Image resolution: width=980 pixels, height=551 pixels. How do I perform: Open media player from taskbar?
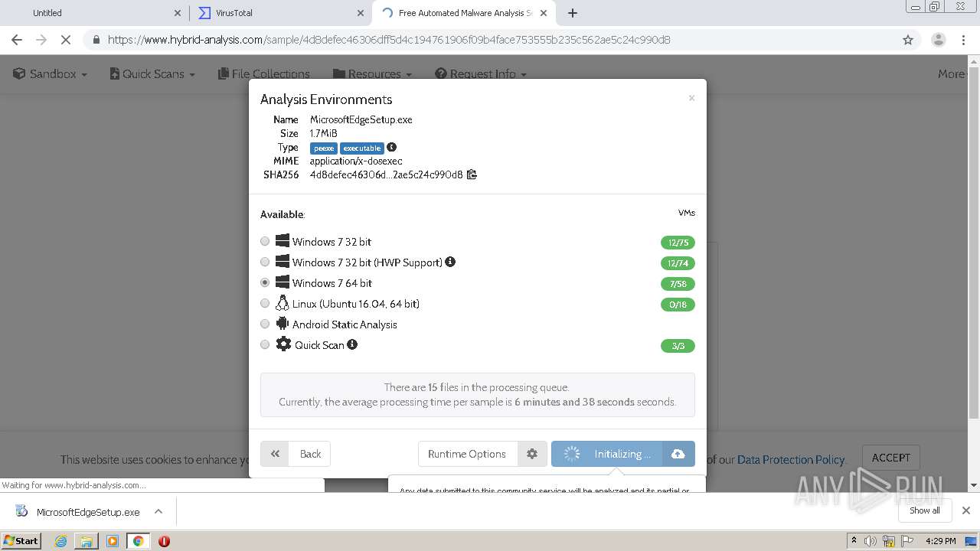click(113, 540)
